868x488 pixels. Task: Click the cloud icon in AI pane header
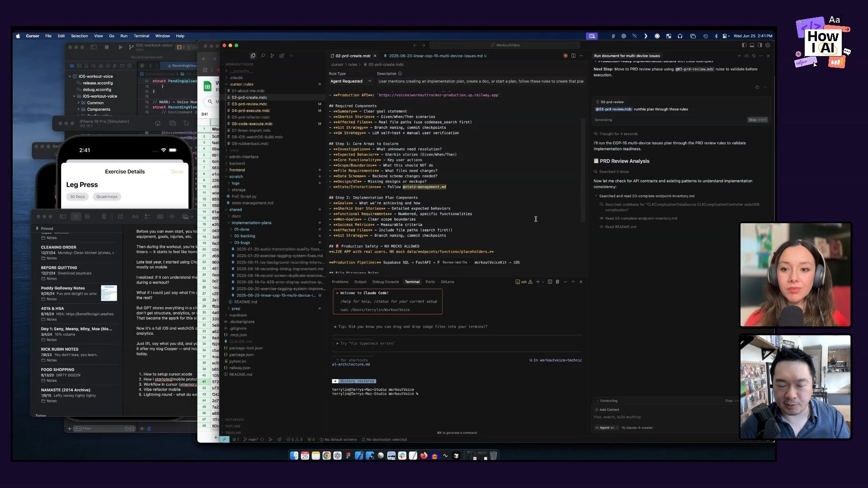pyautogui.click(x=746, y=56)
